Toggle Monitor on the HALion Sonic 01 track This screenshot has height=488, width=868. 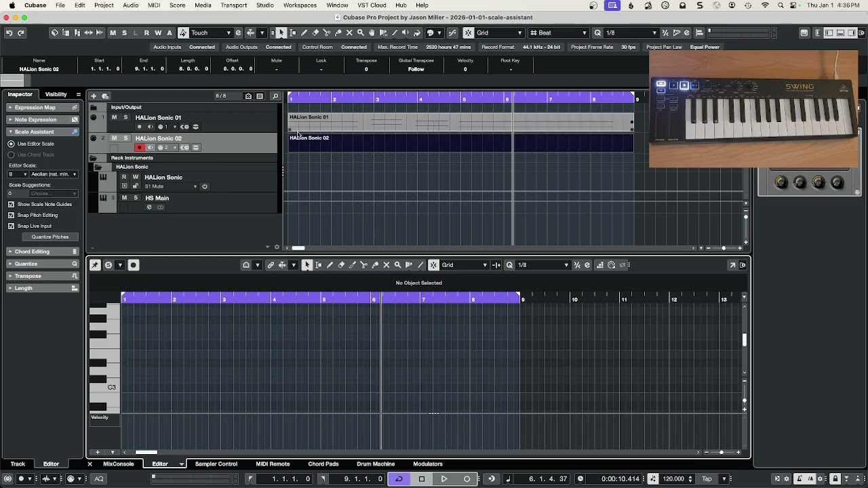(x=150, y=127)
